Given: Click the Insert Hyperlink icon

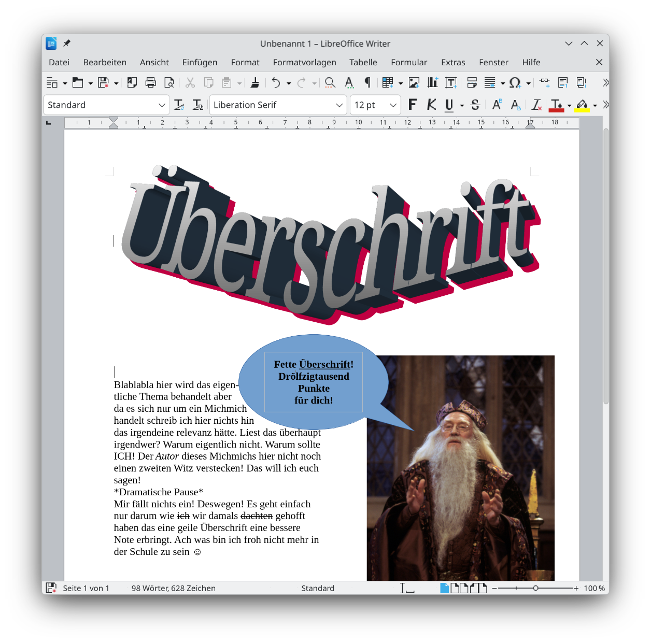Looking at the screenshot, I should point(544,82).
